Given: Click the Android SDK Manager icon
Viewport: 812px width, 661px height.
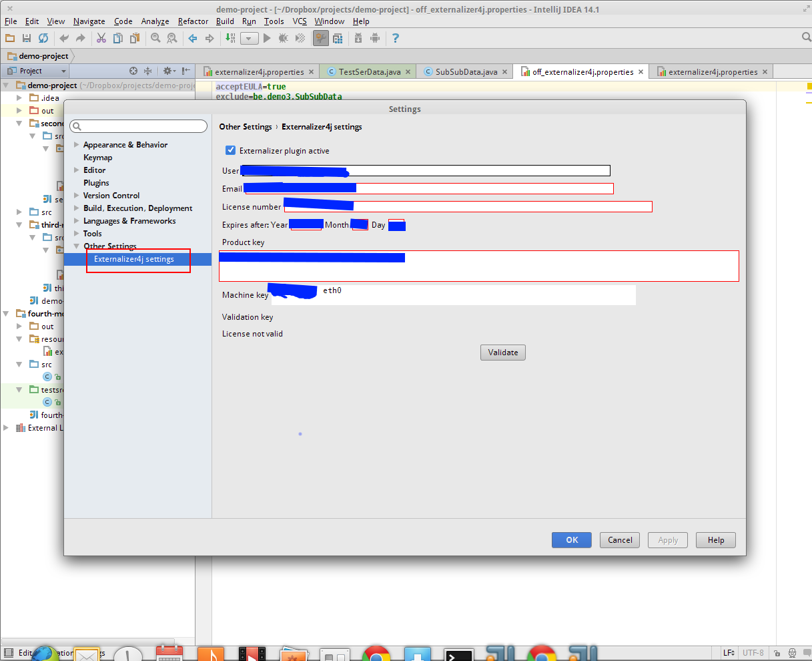Looking at the screenshot, I should tap(358, 38).
